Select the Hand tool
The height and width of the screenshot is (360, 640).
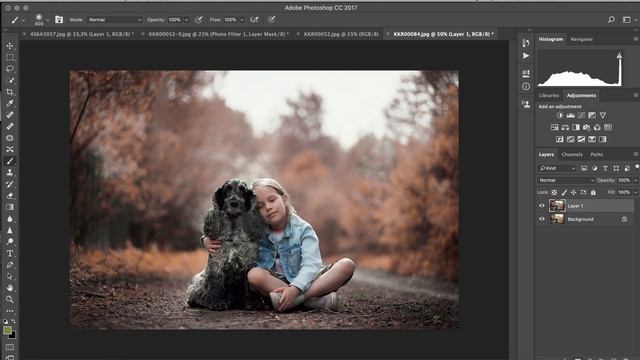[x=10, y=288]
